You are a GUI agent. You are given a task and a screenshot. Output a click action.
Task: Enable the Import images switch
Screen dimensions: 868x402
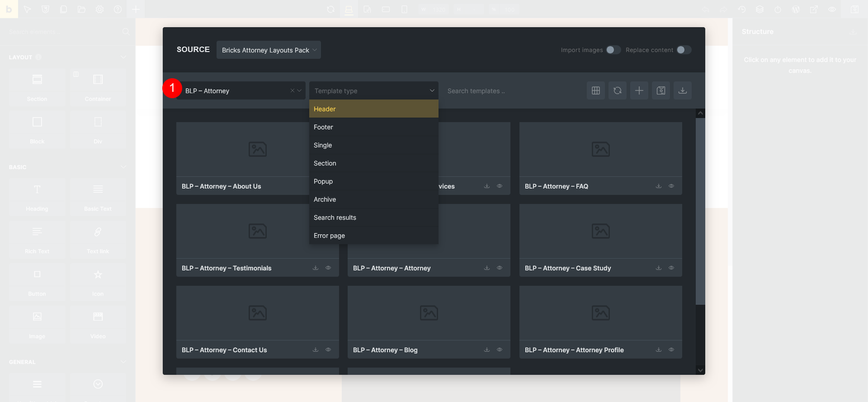tap(613, 50)
